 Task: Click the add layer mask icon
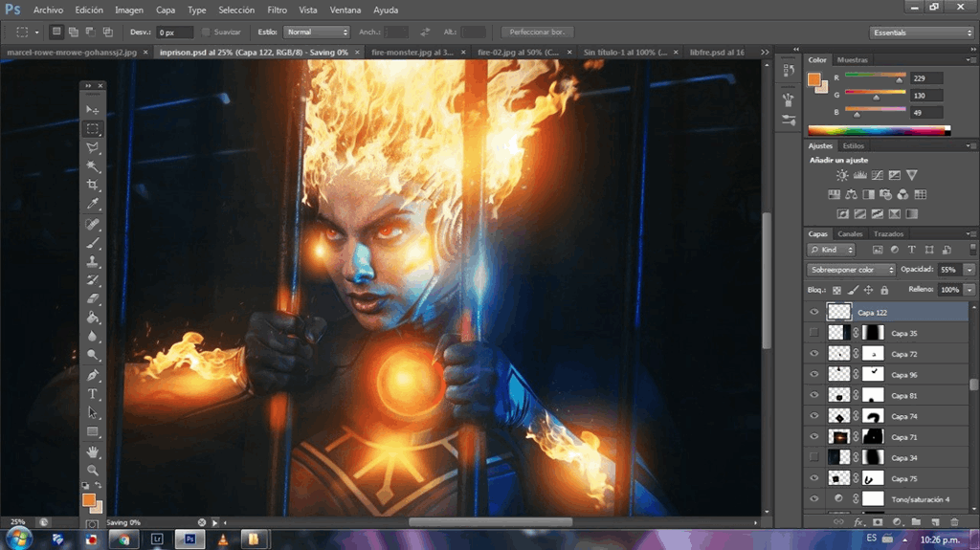(x=878, y=522)
